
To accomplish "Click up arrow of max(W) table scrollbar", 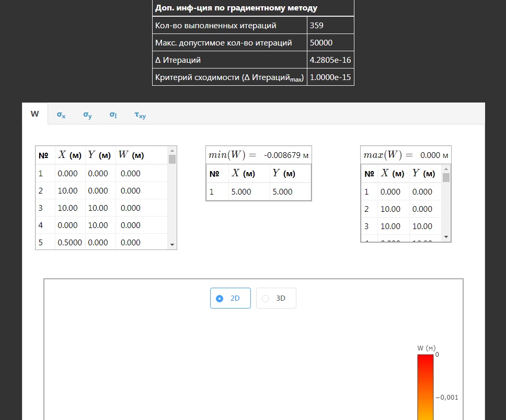I will click(x=446, y=169).
